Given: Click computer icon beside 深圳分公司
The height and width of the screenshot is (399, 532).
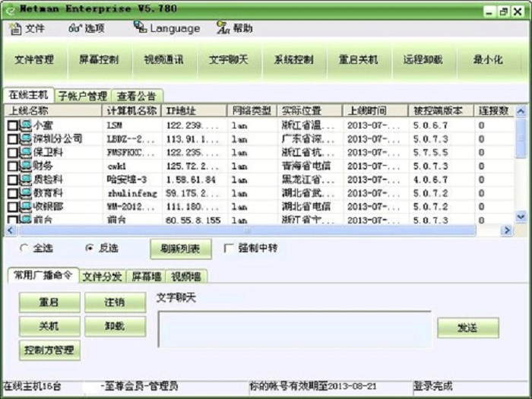Looking at the screenshot, I should point(25,139).
